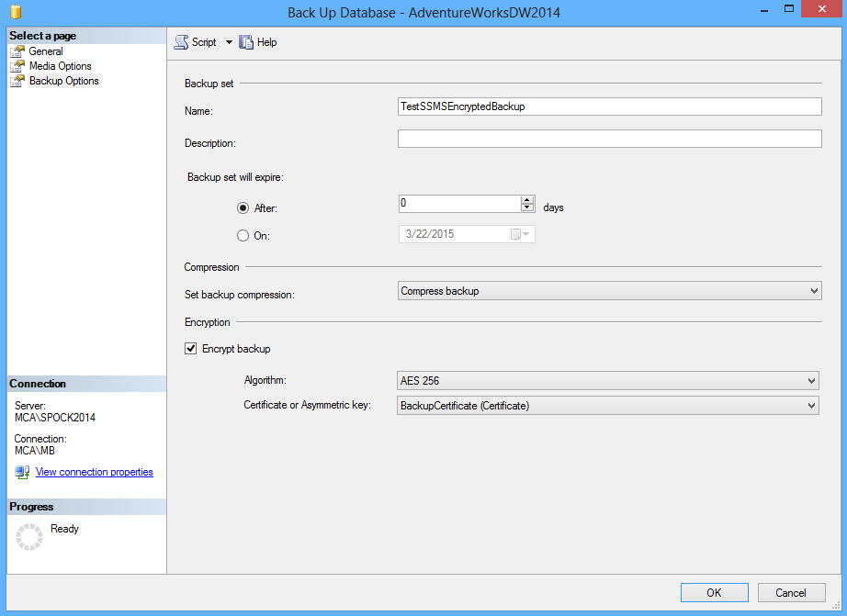Open the Script dropdown arrow menu
This screenshot has height=616, width=847.
pos(229,42)
